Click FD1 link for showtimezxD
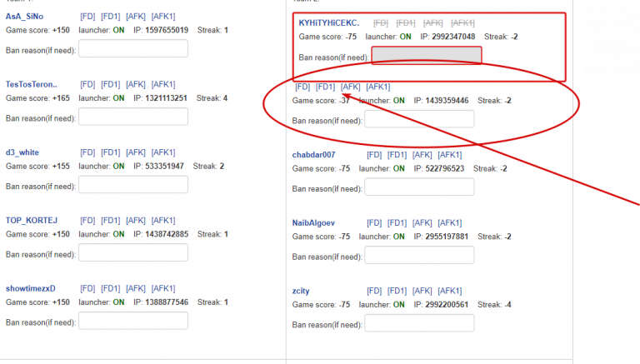640x364 pixels. 111,288
